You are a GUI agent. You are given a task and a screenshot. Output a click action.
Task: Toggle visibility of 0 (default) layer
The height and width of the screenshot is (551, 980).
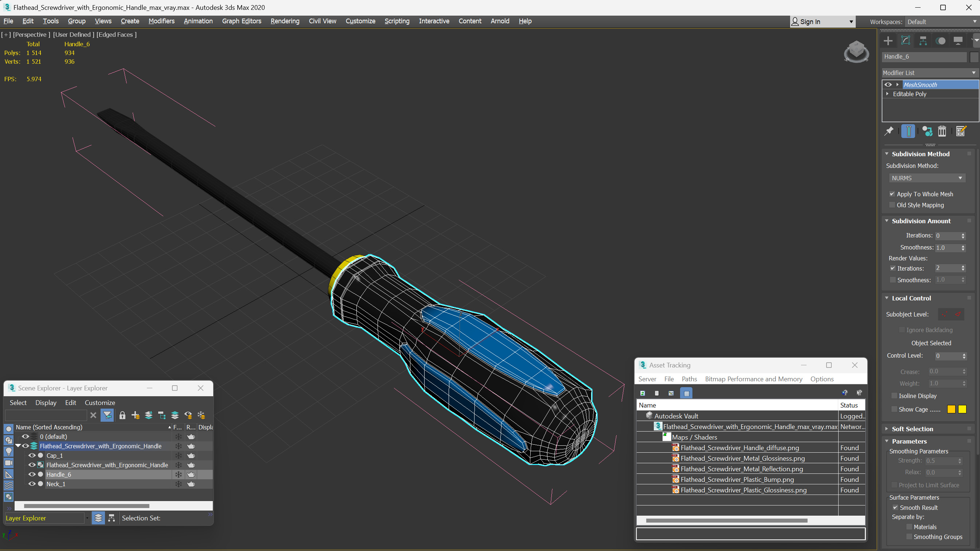click(25, 437)
